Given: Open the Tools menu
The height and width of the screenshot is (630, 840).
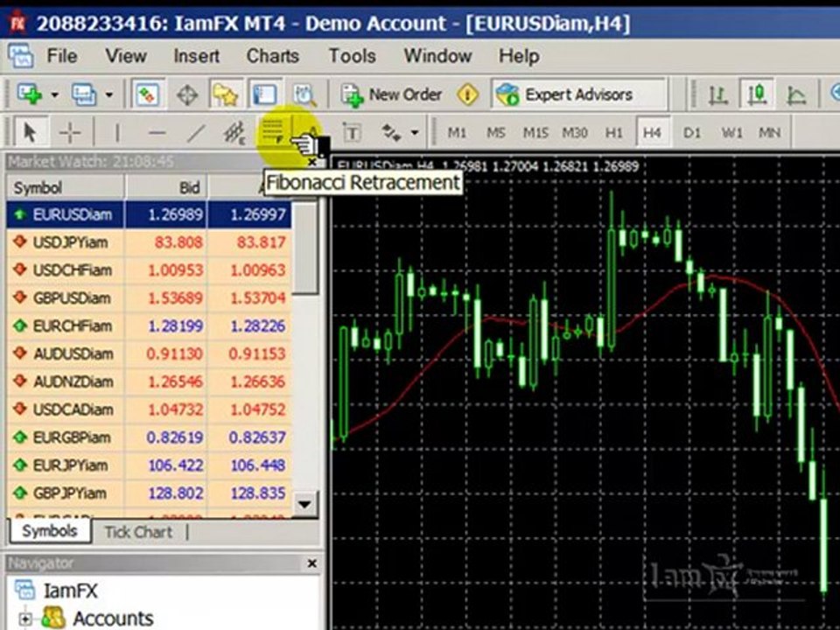Looking at the screenshot, I should (x=352, y=56).
